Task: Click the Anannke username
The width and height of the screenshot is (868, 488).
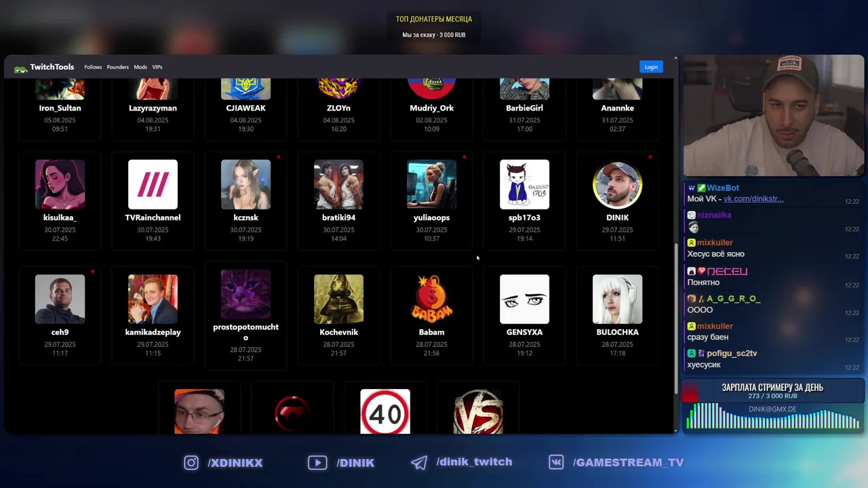Action: (x=617, y=108)
